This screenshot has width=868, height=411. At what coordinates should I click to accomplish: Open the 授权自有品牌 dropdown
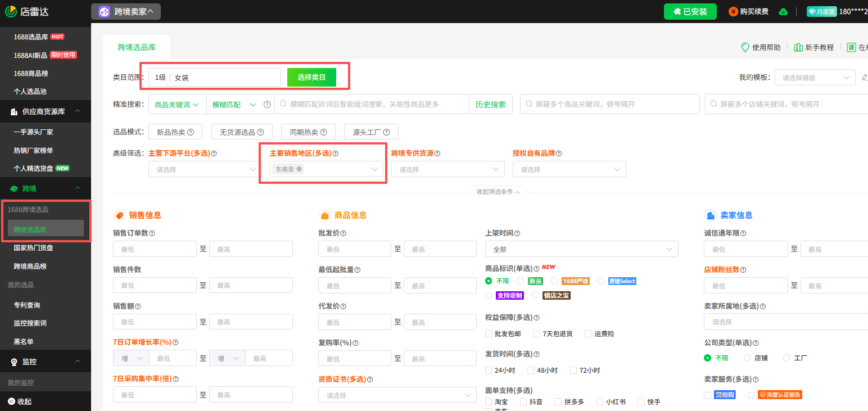(x=569, y=169)
